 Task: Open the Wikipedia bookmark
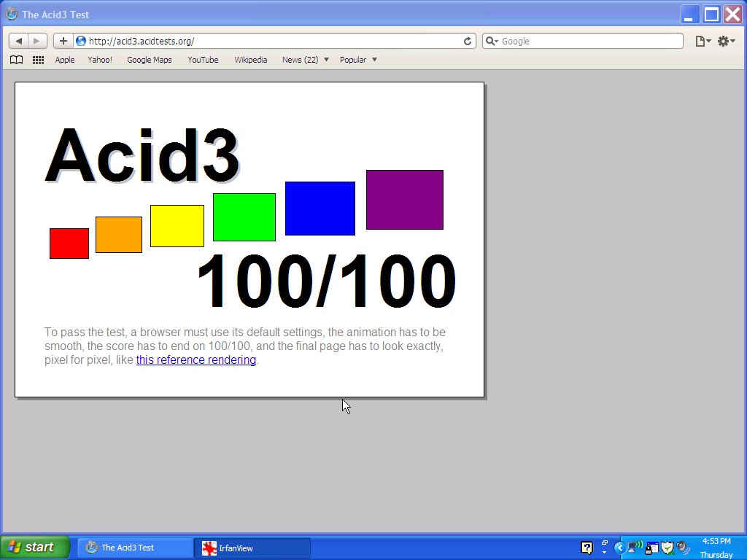[250, 60]
